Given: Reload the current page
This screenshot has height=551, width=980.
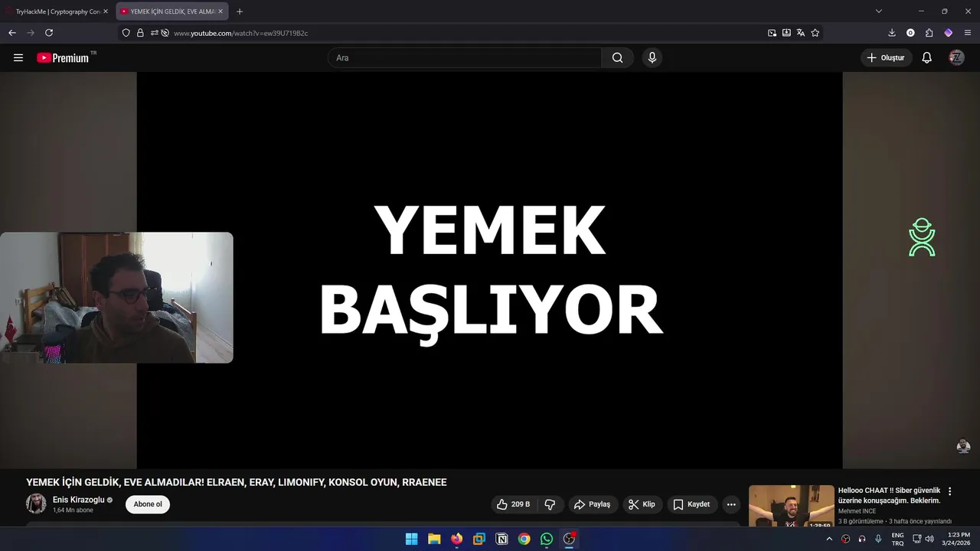Looking at the screenshot, I should [x=49, y=33].
